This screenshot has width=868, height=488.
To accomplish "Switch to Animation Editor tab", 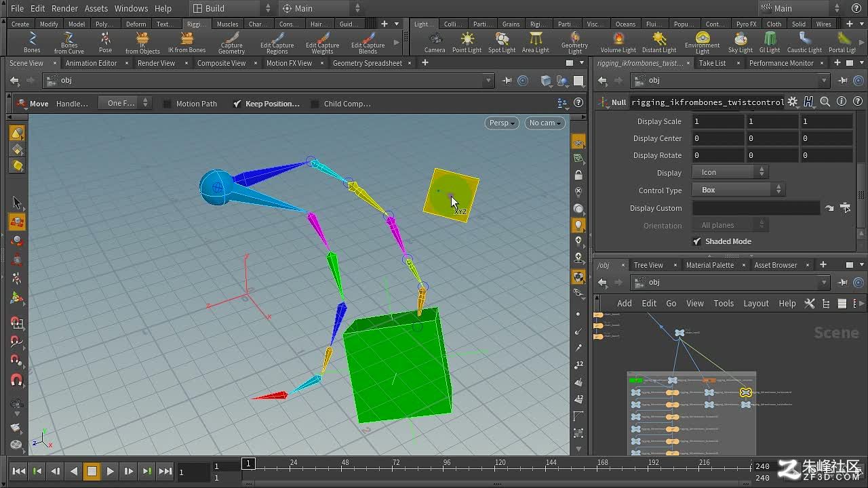I will tap(91, 63).
